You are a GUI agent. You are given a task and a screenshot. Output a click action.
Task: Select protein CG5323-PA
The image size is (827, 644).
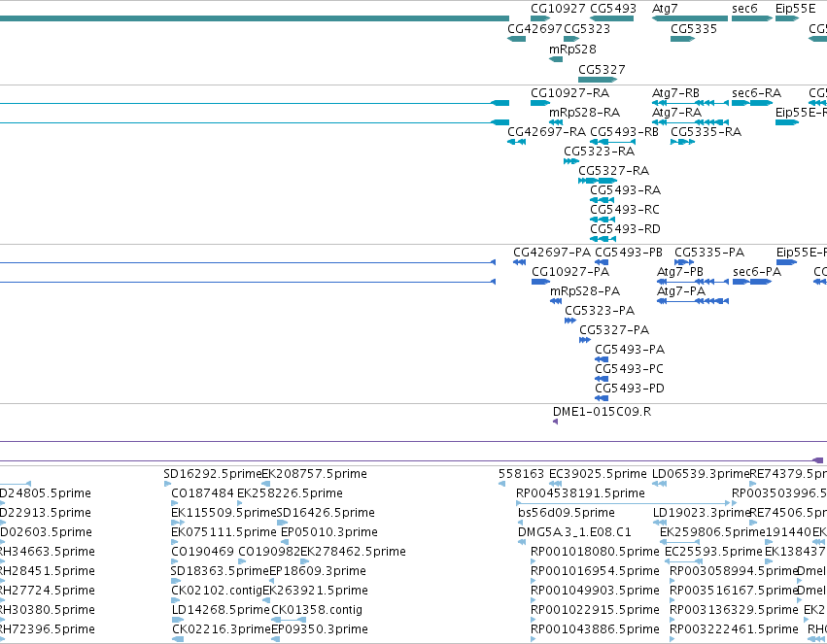point(600,311)
